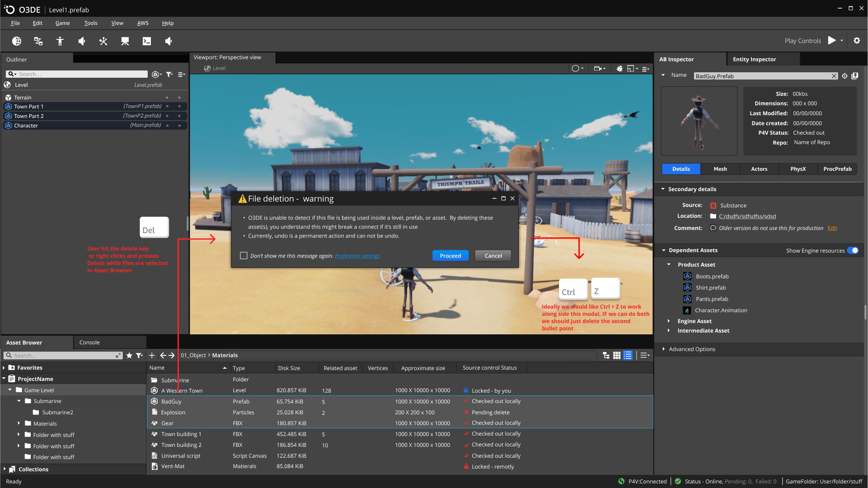Toggle Show Engine resources switch
Image resolution: width=868 pixels, height=488 pixels.
[x=853, y=250]
